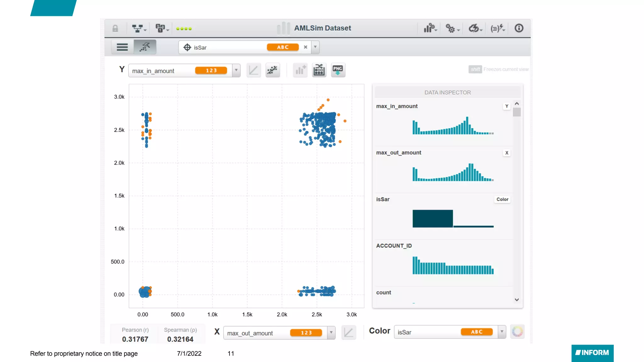This screenshot has width=644, height=362.
Task: Click the info icon in top toolbar
Action: pos(519,28)
